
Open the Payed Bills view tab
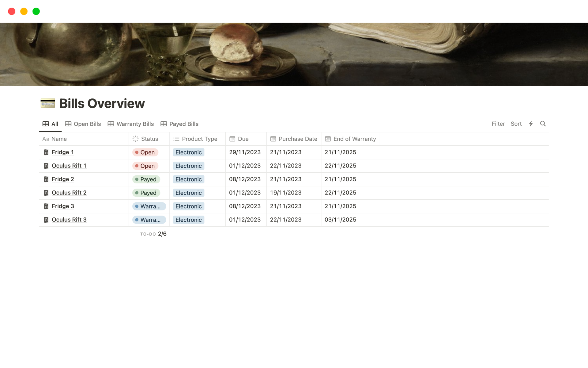click(x=179, y=124)
